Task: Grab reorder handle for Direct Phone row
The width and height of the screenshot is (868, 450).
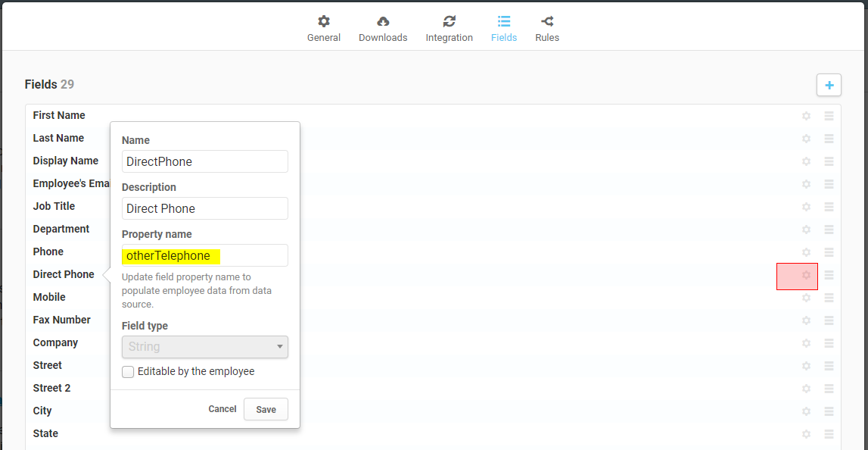Action: click(829, 275)
